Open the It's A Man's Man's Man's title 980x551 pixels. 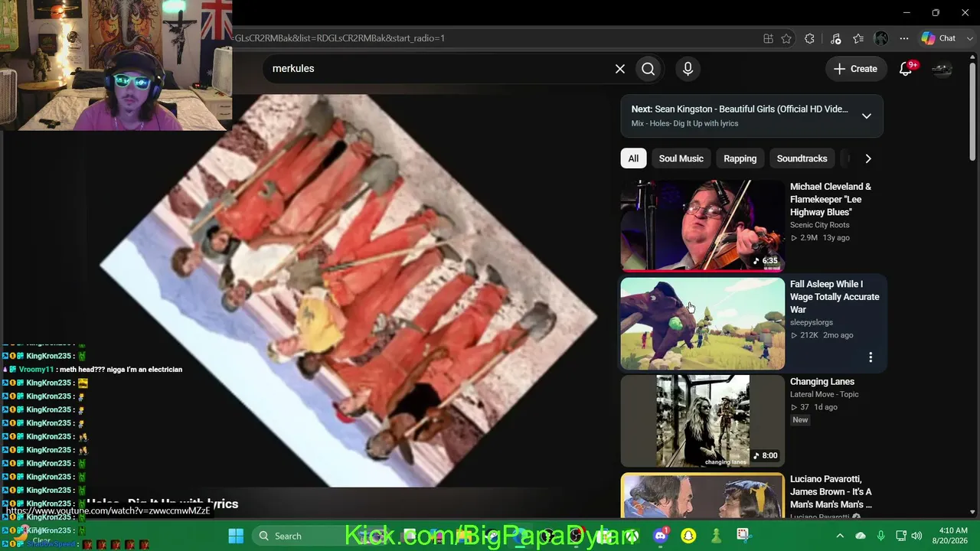831,491
